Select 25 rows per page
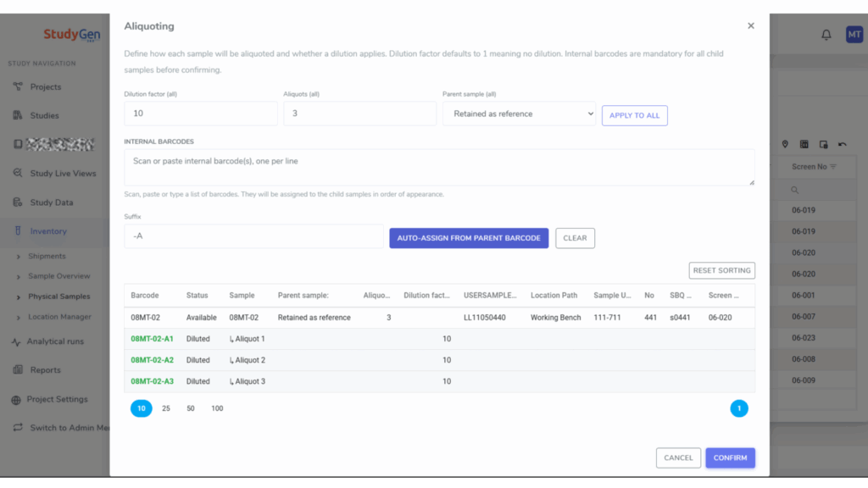868x488 pixels. 166,408
